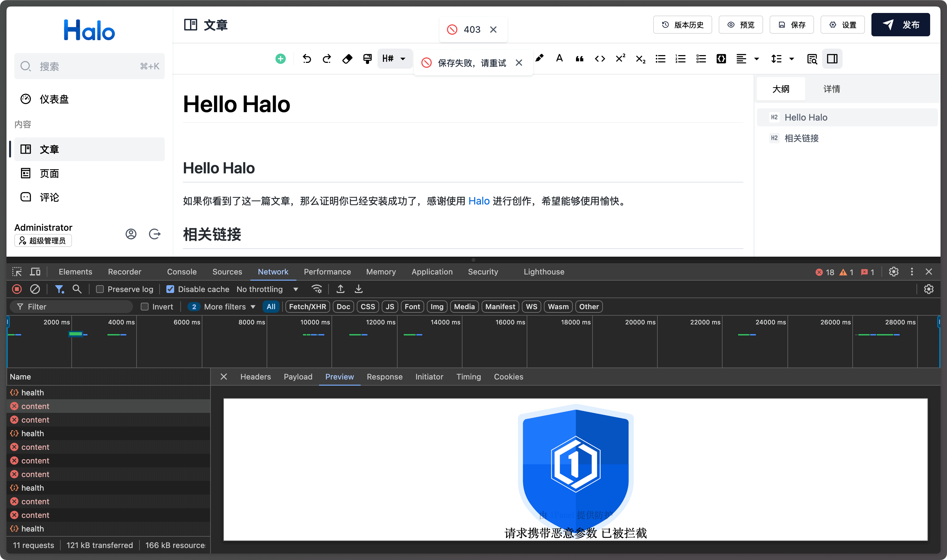Enable the Preserve log checkbox
This screenshot has width=947, height=560.
tap(100, 289)
